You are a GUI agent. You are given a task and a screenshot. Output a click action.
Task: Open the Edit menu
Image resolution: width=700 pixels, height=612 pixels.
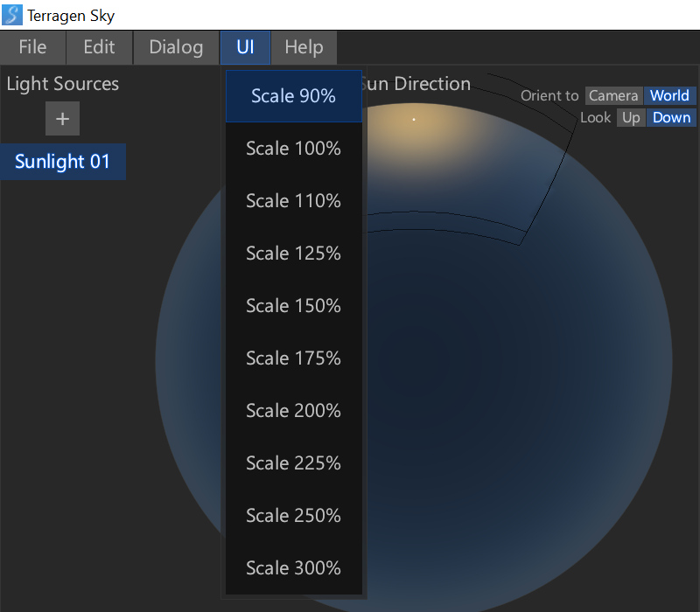[x=99, y=47]
